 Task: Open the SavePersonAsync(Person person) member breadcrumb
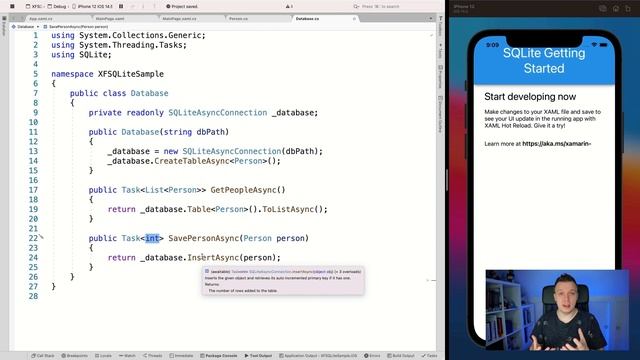click(76, 27)
